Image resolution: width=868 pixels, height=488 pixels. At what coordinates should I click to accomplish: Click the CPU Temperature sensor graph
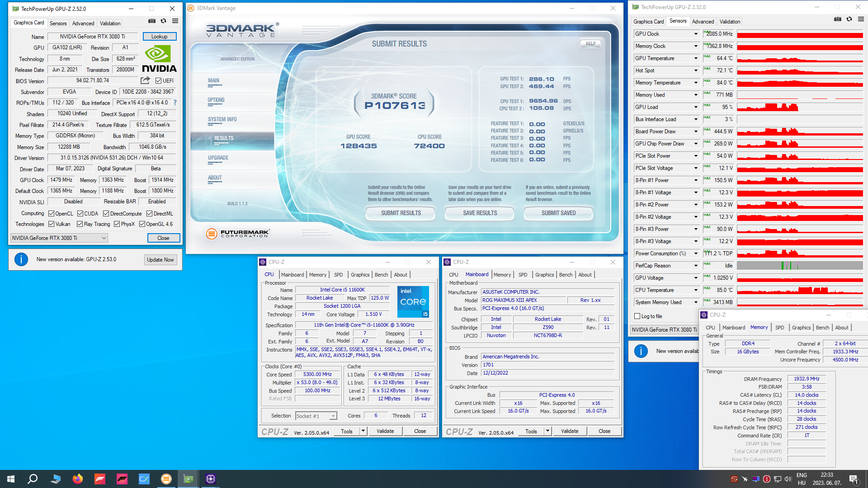(800, 290)
